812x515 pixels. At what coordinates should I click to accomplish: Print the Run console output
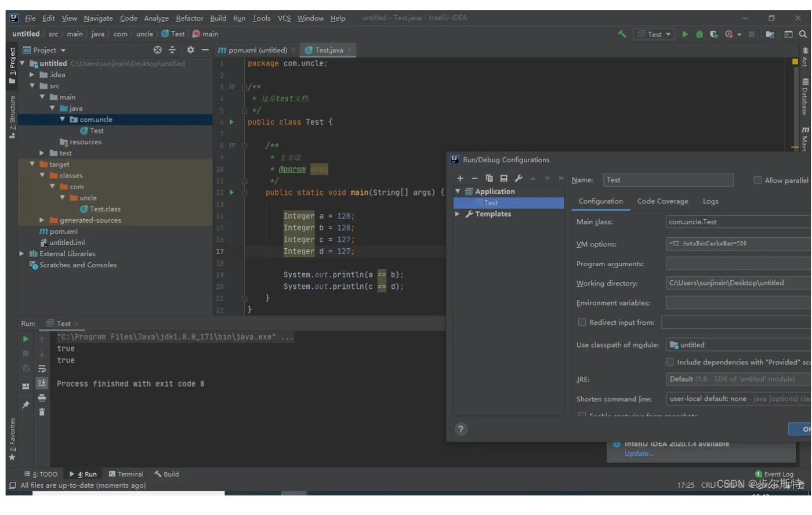[42, 398]
